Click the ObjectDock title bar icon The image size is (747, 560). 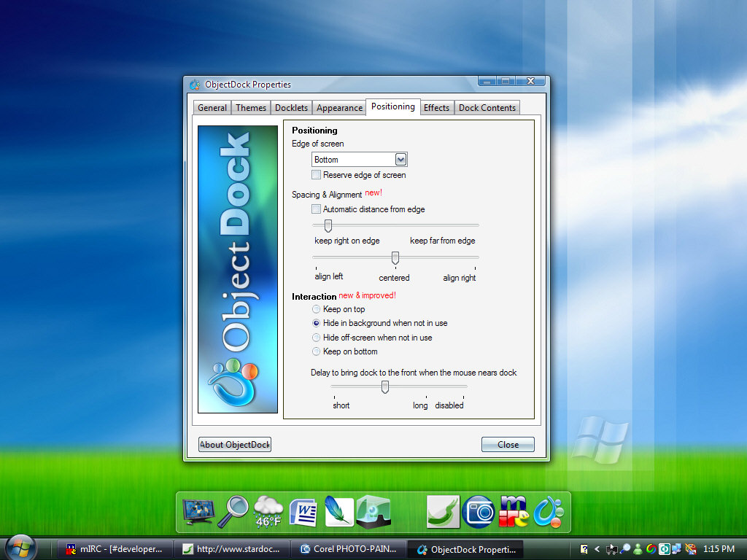195,85
